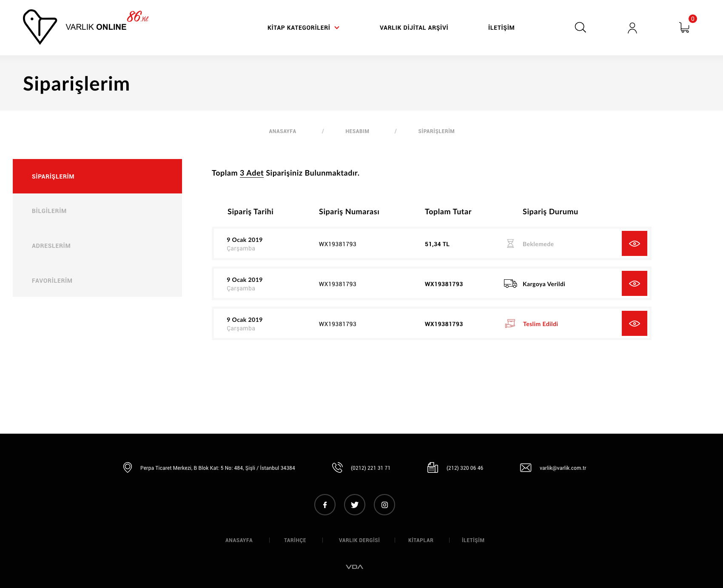The height and width of the screenshot is (588, 723).
Task: Open the footer Kitaplar link
Action: point(421,540)
